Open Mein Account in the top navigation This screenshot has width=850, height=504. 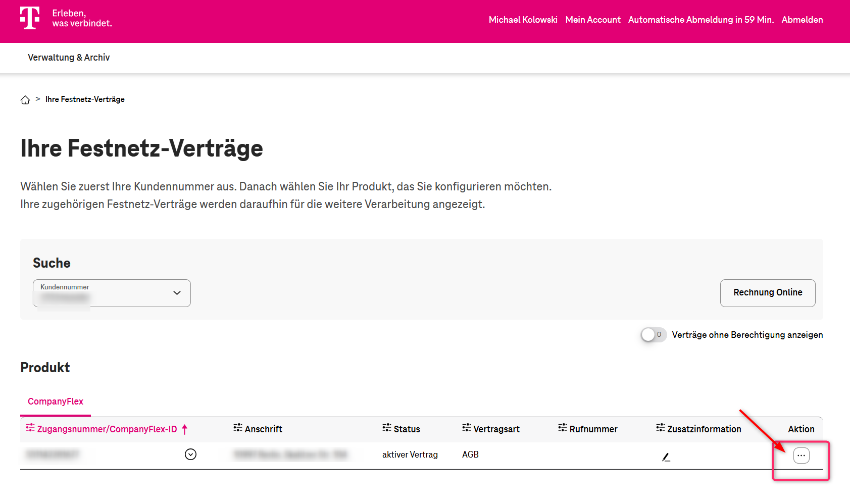coord(593,20)
